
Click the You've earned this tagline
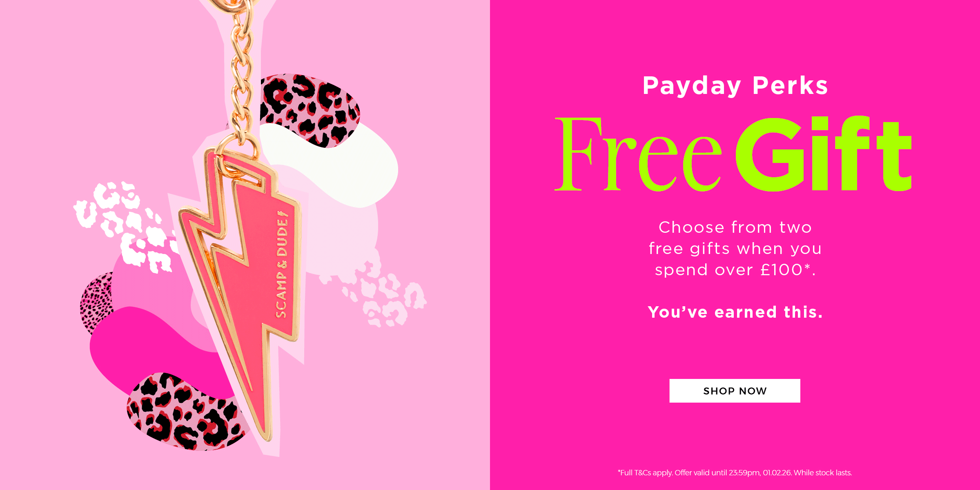(735, 312)
